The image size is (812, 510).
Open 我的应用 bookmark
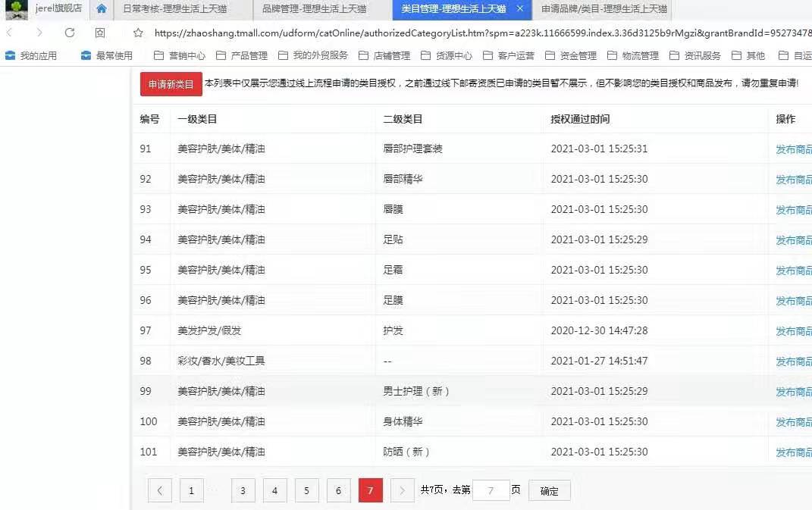point(32,55)
